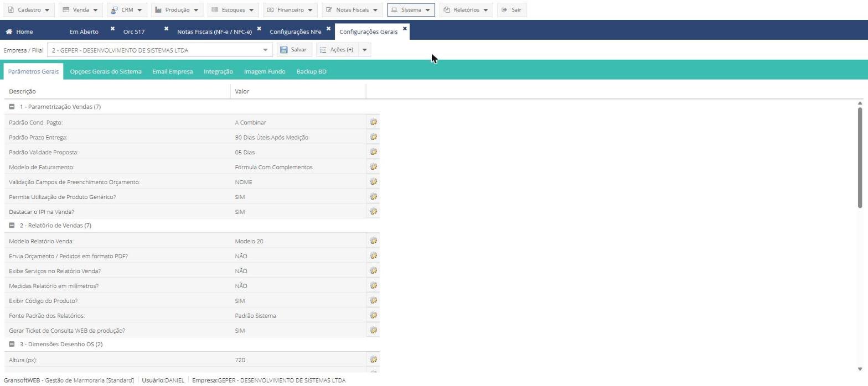
Task: Select the Parâmetros Gerais sub-tab
Action: (x=33, y=71)
